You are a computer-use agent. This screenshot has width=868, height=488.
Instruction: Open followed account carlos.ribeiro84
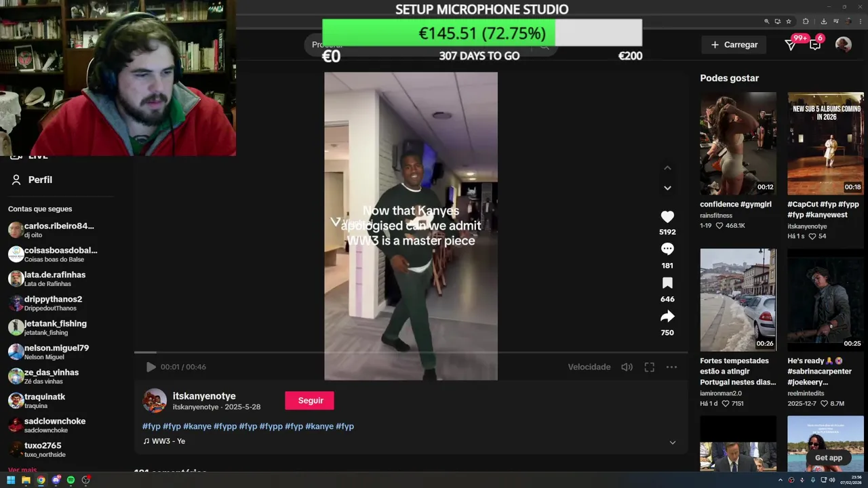pyautogui.click(x=53, y=230)
